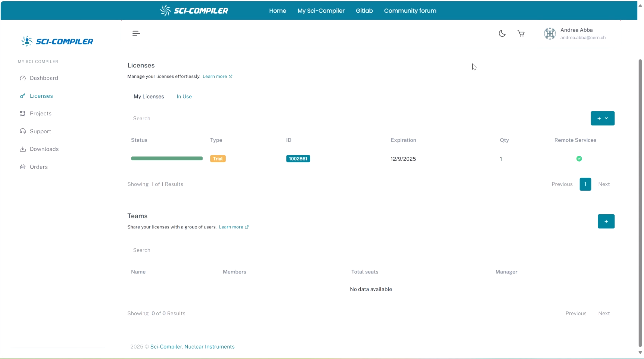The width and height of the screenshot is (644, 359).
Task: Open My Sci-Compiler in the top navigation
Action: click(321, 10)
